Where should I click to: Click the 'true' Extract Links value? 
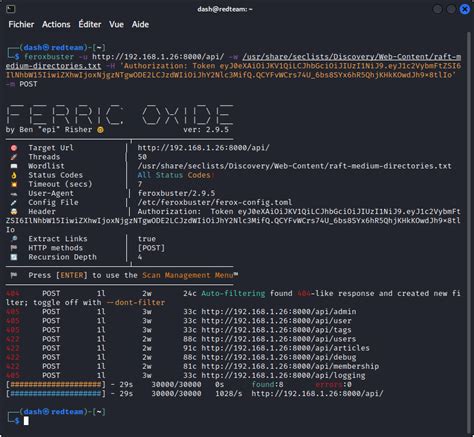(147, 239)
